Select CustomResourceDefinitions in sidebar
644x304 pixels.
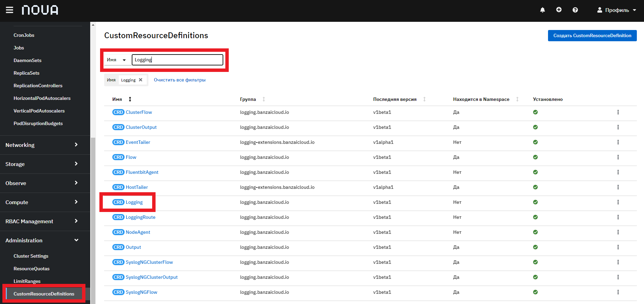coord(44,294)
